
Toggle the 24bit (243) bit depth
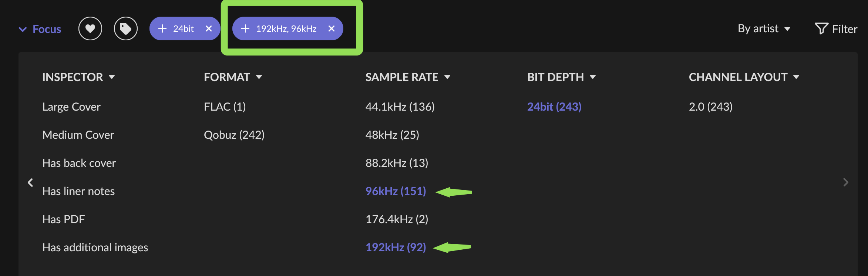click(x=554, y=107)
